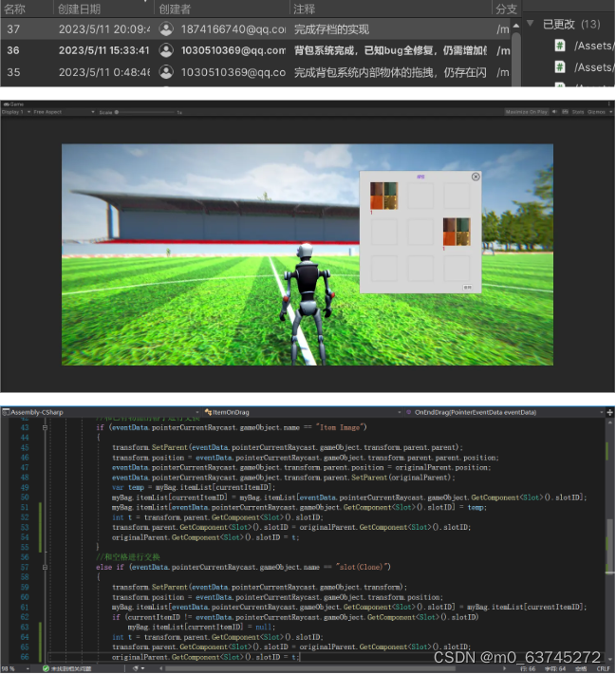Open the Gizmos dropdown arrow
616x675 pixels.
click(x=610, y=112)
